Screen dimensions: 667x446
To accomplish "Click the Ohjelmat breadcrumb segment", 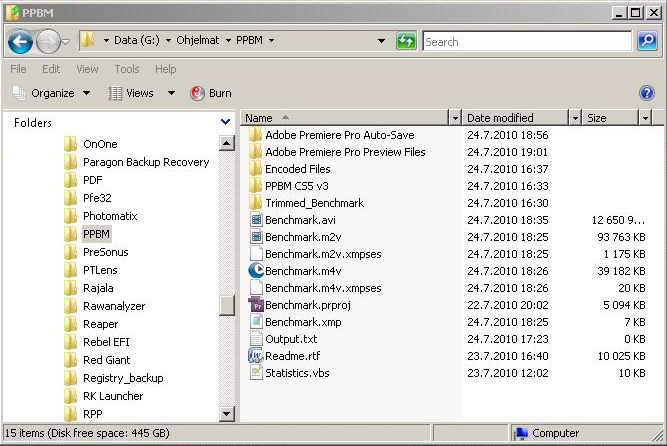I will coord(198,40).
